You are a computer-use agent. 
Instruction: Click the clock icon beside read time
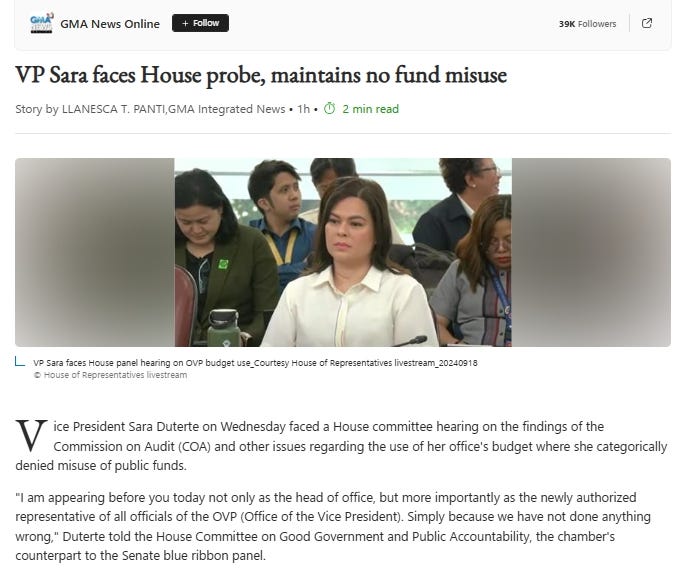330,108
